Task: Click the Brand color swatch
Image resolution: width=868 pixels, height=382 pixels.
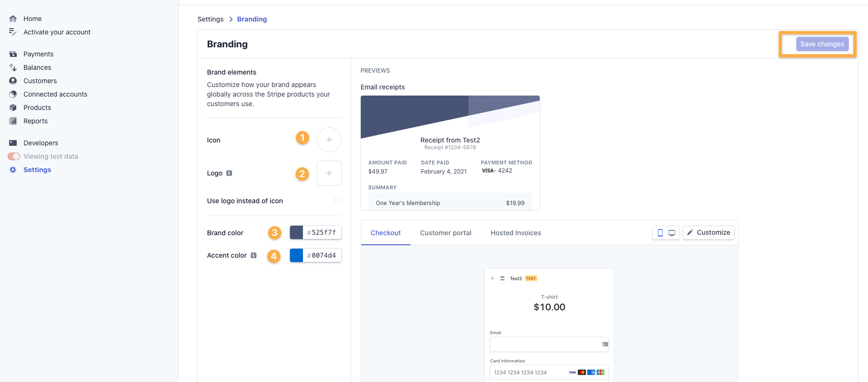Action: (297, 232)
